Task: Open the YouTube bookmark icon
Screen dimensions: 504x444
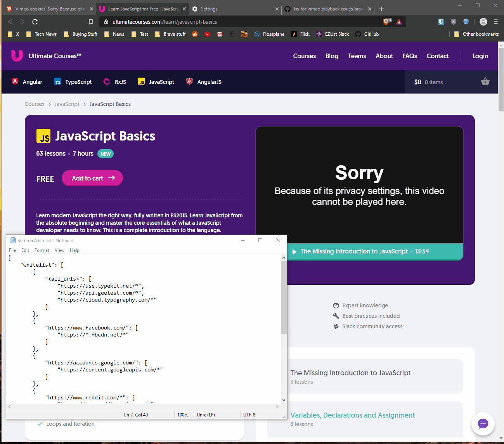Action: 207,34
